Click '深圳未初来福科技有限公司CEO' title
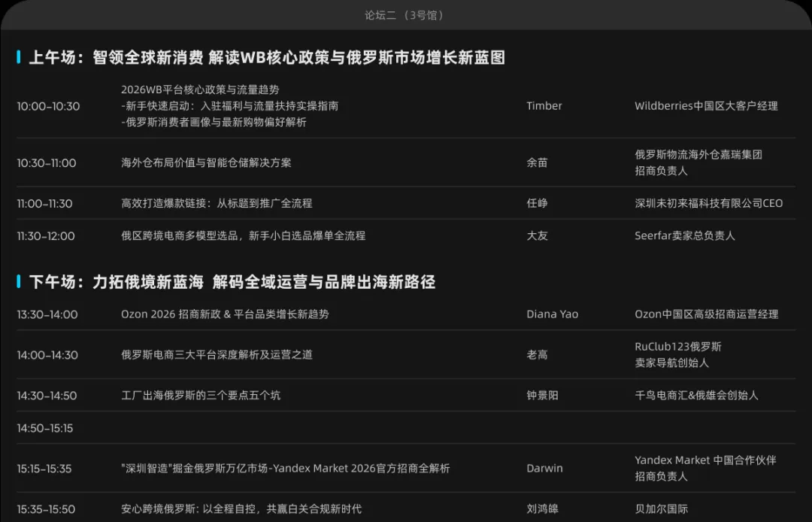This screenshot has width=812, height=522. (709, 203)
